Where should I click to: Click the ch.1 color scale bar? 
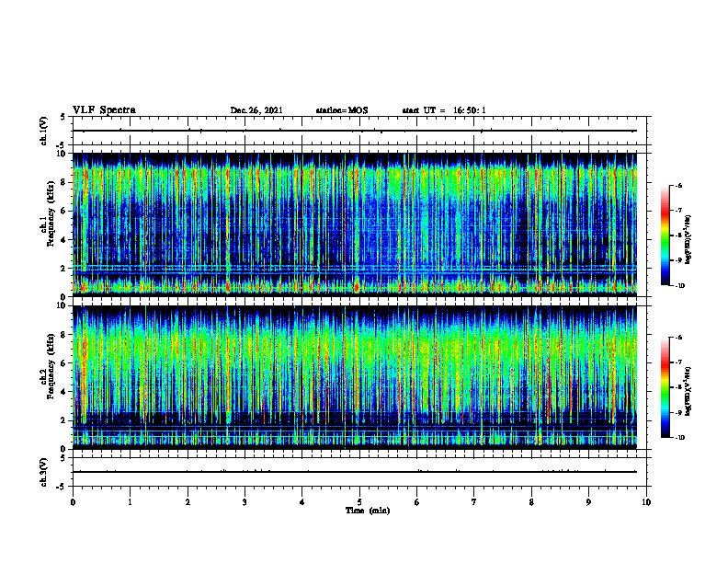665,236
